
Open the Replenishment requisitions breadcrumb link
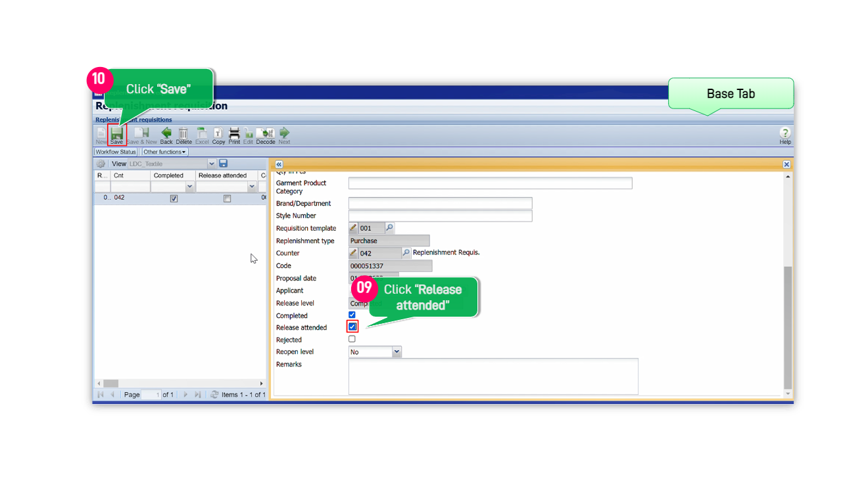(133, 120)
